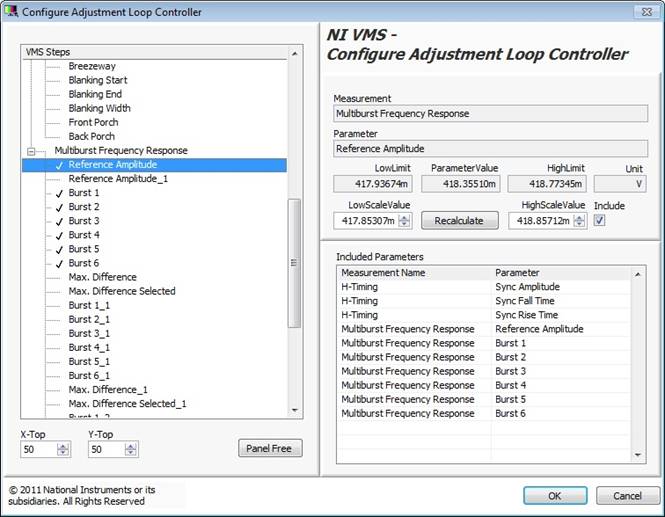
Task: Click the Measurement field showing Multiburst Frequency Response
Action: coord(490,114)
